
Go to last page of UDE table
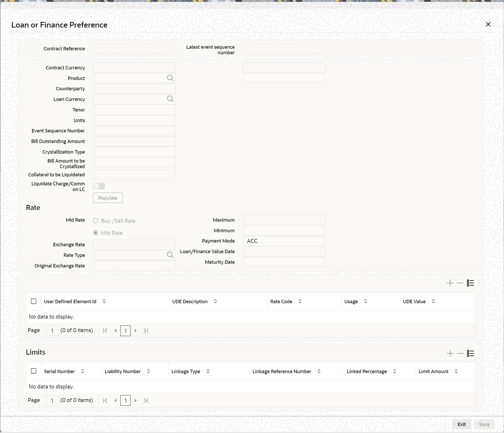pyautogui.click(x=146, y=331)
